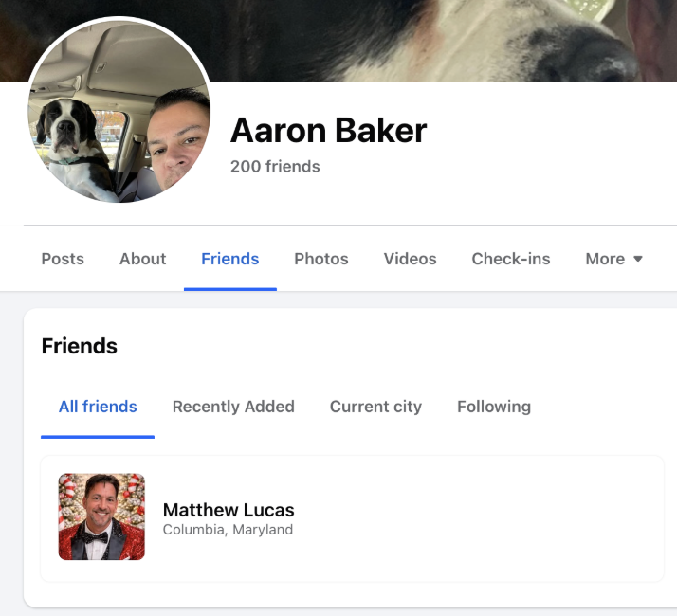Open Matthew Lucas's profile thumbnail
This screenshot has height=616, width=677.
coord(101,516)
